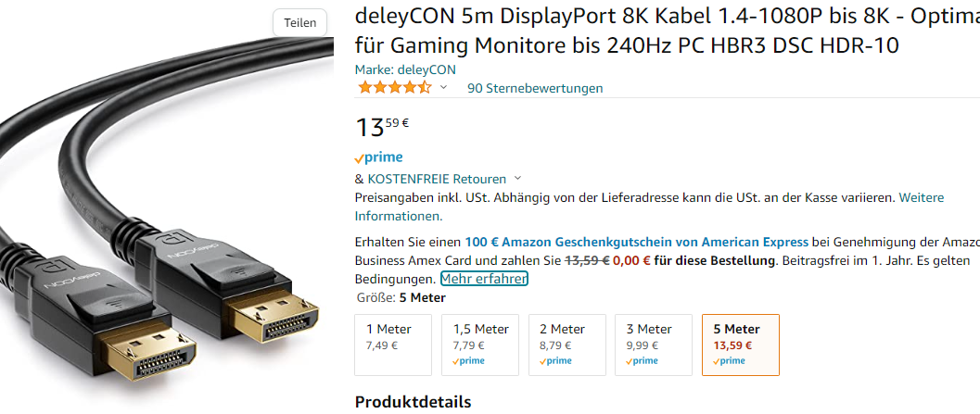This screenshot has width=980, height=414.
Task: Open the star rating dropdown chevron
Action: [x=443, y=88]
